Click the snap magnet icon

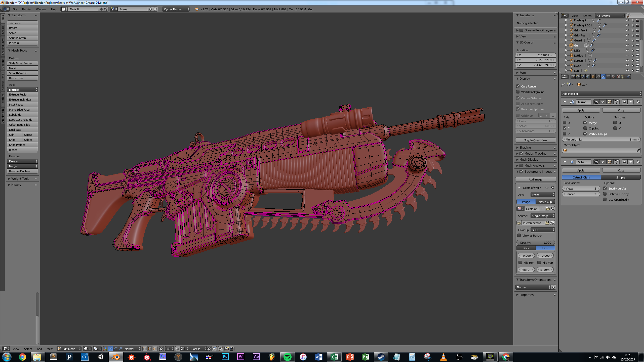coord(178,349)
